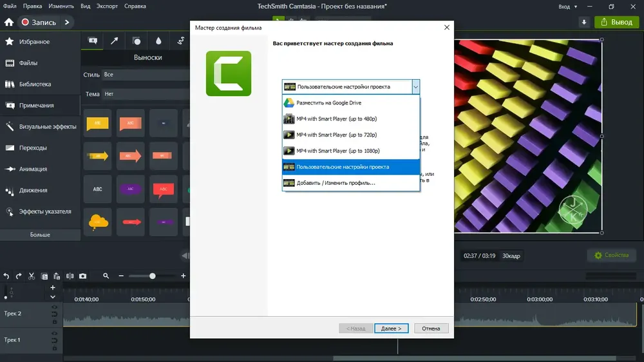The width and height of the screenshot is (644, 362).
Task: Toggle the eye visibility icon for Трек 2
Action: coord(54,307)
